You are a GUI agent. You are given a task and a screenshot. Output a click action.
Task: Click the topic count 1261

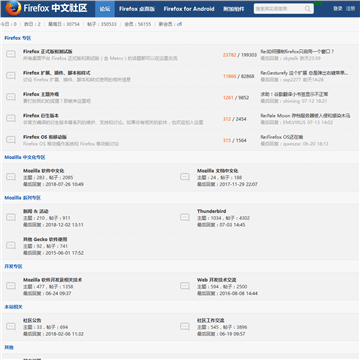[x=228, y=97]
